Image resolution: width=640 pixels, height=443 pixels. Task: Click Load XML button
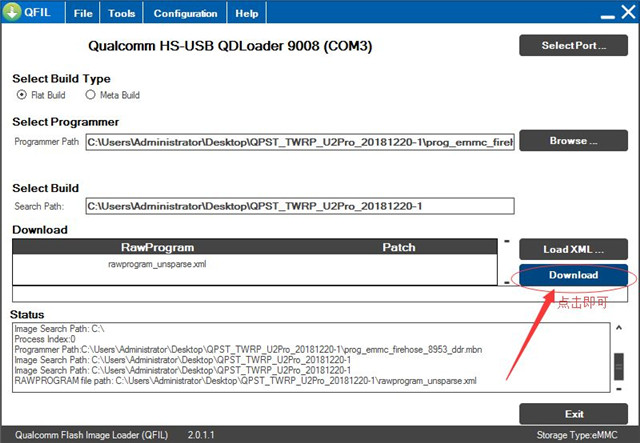[x=573, y=249]
